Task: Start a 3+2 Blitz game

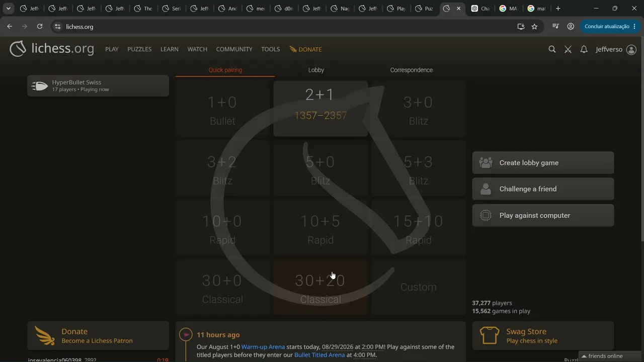Action: (222, 168)
